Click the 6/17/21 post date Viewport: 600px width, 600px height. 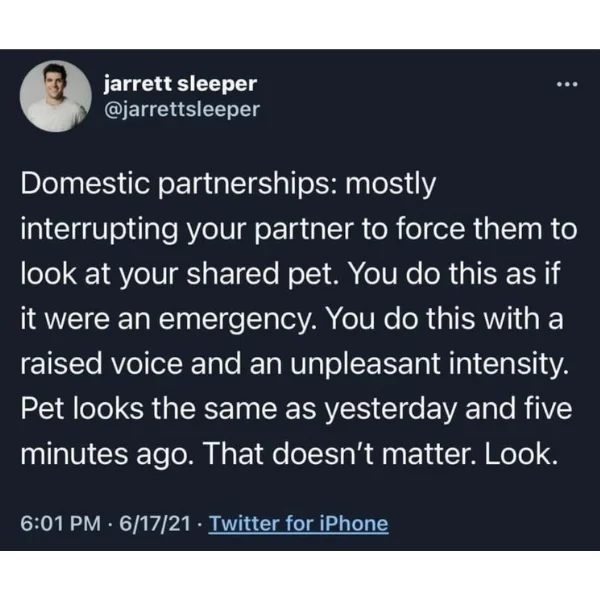[155, 523]
